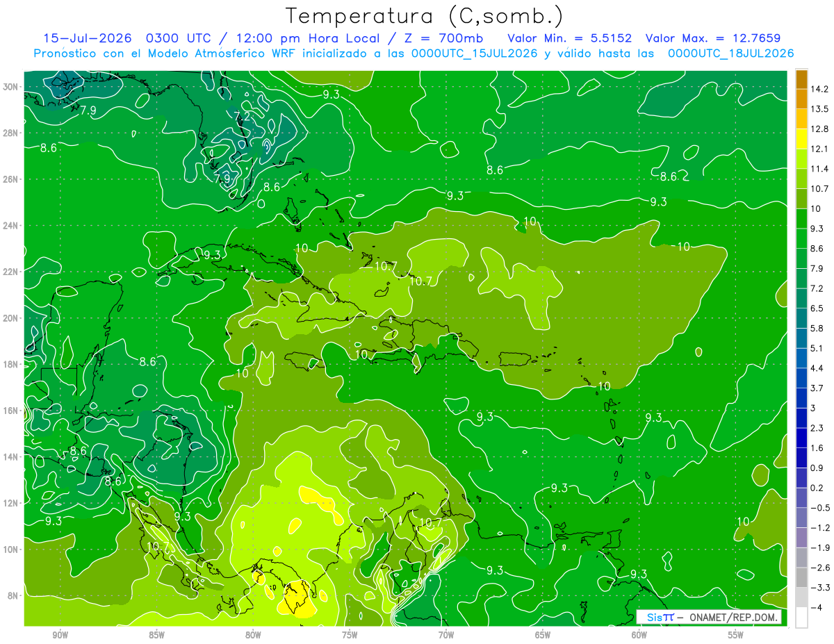The width and height of the screenshot is (834, 644).
Task: Click the '30N' latitude axis label
Action: pos(10,87)
